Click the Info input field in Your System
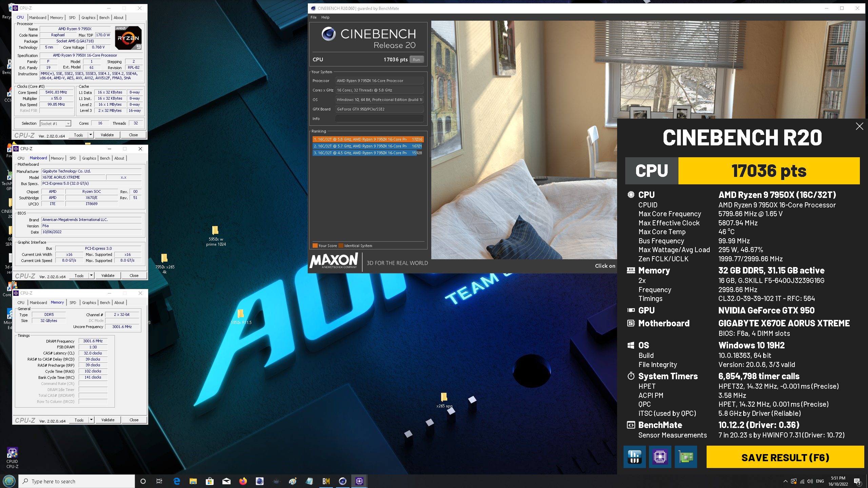Viewport: 868px width, 488px height. 379,119
